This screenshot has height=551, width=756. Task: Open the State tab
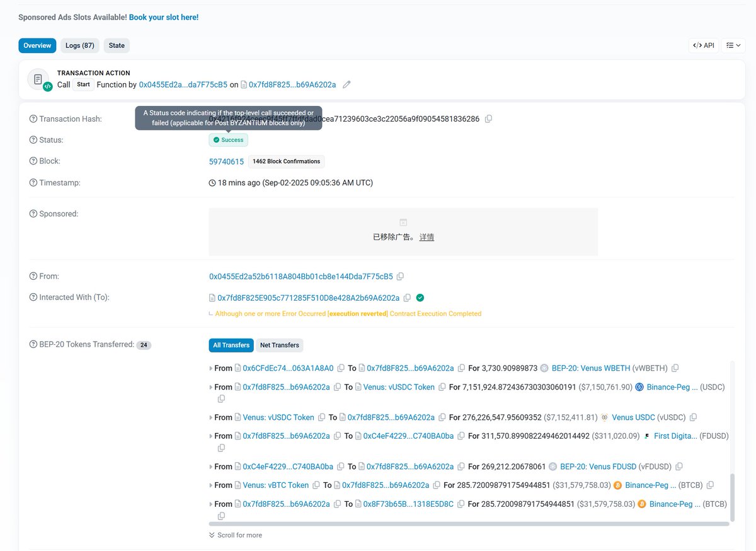pyautogui.click(x=117, y=45)
